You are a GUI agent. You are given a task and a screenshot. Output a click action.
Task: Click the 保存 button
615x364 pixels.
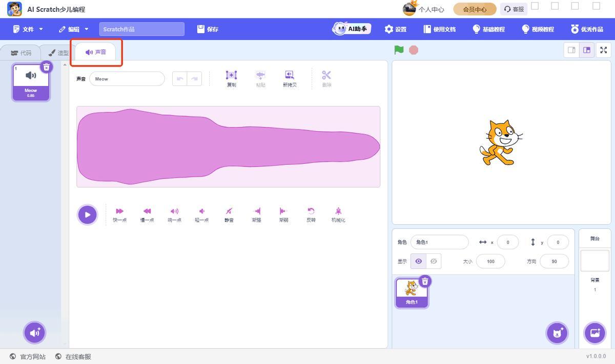click(x=208, y=29)
